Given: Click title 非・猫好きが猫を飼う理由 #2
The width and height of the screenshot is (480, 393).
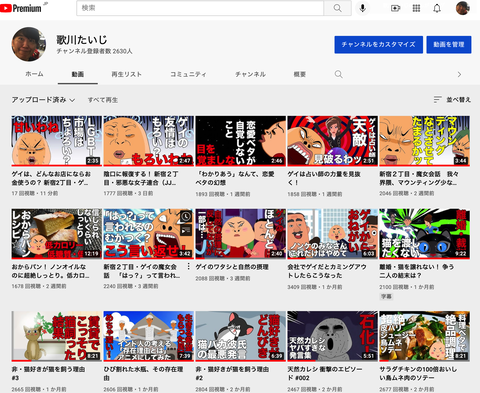Looking at the screenshot, I should tap(232, 373).
